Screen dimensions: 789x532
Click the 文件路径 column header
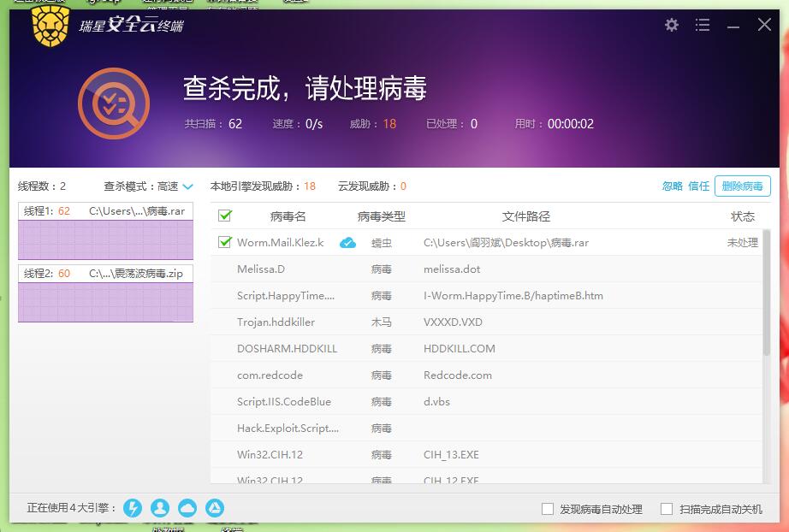(x=525, y=216)
